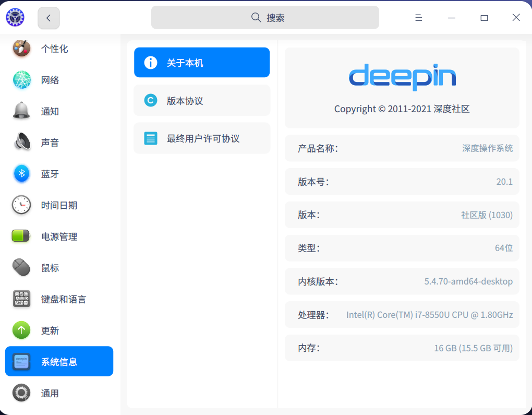Click the 声音 speaker icon
This screenshot has width=532, height=415.
coord(21,143)
